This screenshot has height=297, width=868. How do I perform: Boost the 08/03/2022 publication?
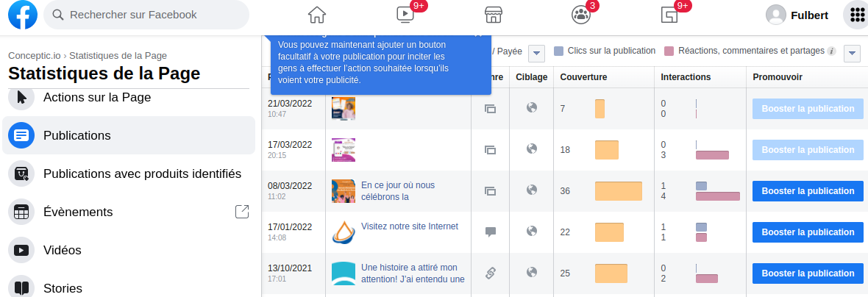(x=808, y=191)
